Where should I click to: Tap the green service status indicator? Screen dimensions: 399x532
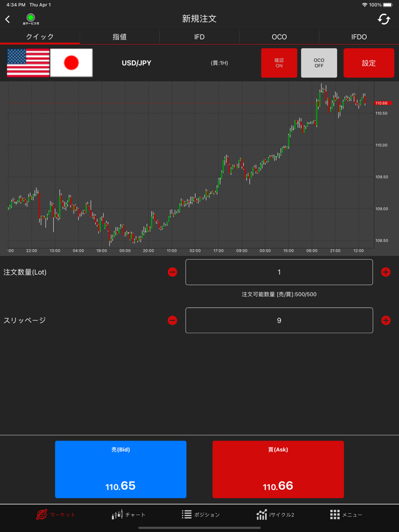[31, 17]
